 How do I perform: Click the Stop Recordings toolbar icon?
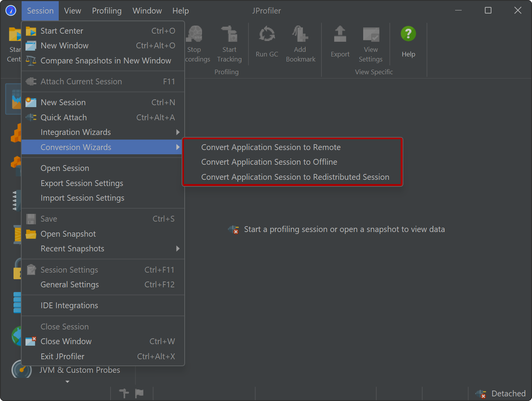[x=195, y=34]
